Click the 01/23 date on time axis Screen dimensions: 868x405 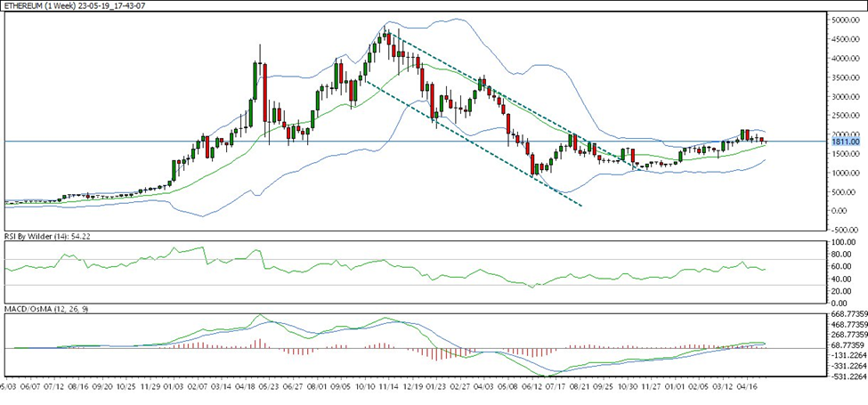(438, 389)
